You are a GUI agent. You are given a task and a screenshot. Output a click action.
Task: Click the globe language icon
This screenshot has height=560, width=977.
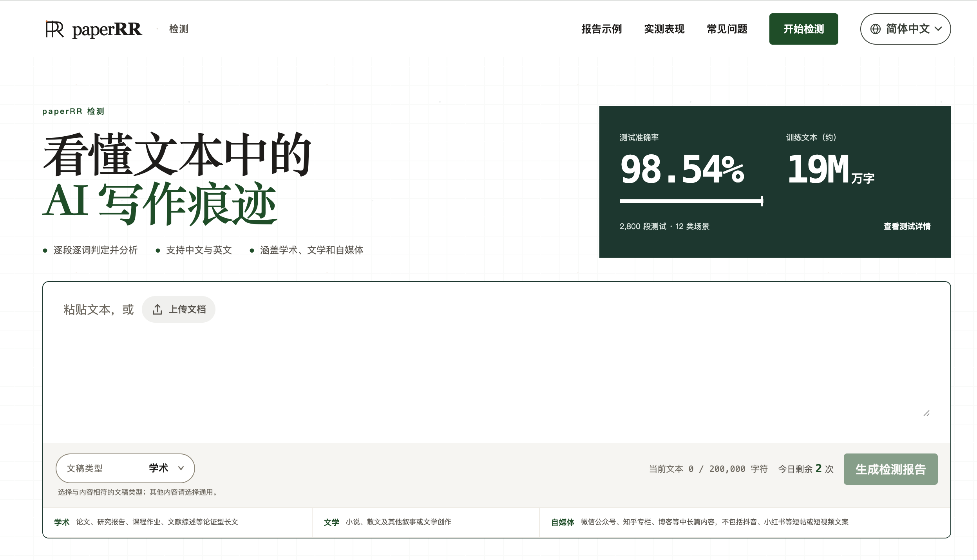tap(876, 29)
